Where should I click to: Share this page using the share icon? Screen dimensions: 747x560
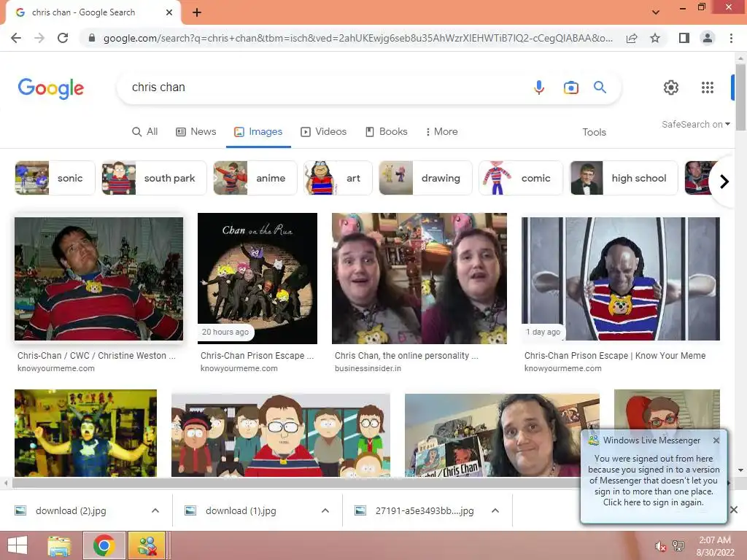tap(632, 38)
